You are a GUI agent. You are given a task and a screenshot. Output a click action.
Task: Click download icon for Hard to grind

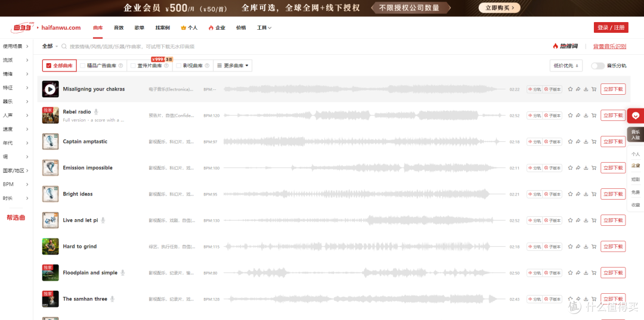[586, 247]
